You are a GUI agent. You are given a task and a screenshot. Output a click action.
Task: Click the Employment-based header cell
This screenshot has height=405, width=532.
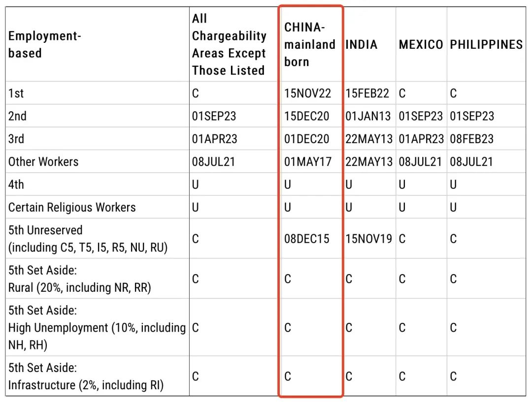tap(44, 44)
